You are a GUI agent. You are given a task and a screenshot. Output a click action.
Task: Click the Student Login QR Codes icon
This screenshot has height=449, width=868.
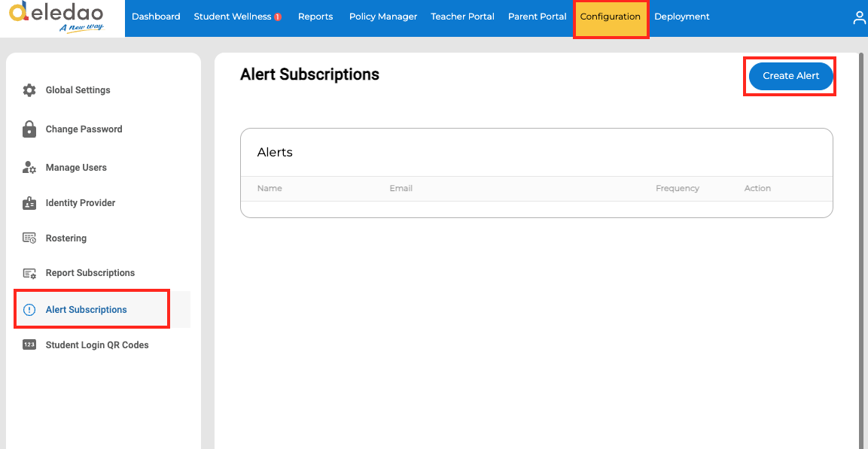[x=29, y=344]
